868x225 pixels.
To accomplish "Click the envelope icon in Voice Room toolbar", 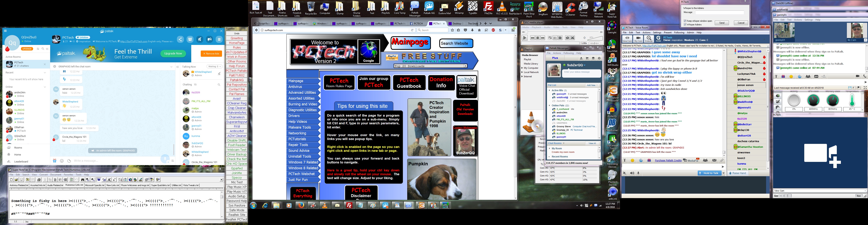I will pyautogui.click(x=714, y=160).
